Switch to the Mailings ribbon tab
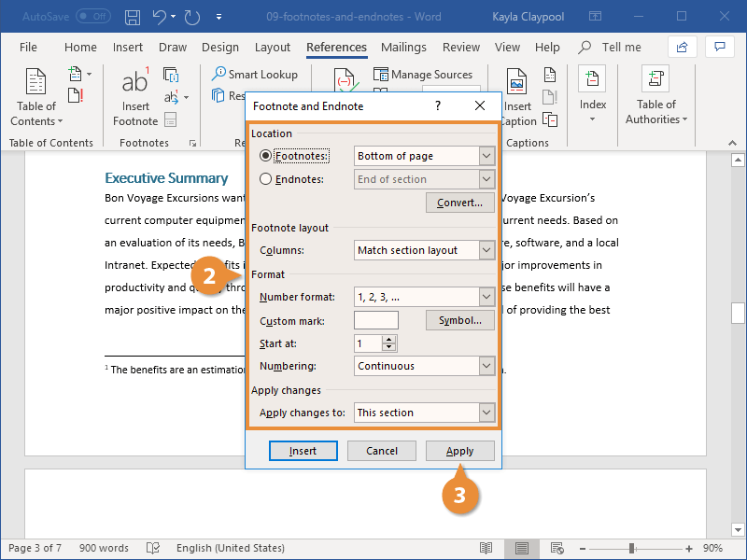747x560 pixels. click(x=403, y=47)
